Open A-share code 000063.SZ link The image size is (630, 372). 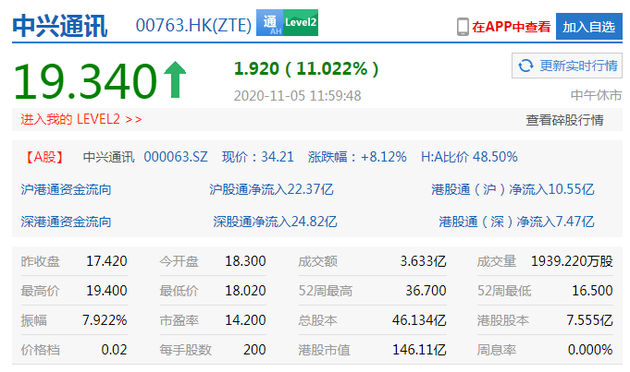[176, 157]
